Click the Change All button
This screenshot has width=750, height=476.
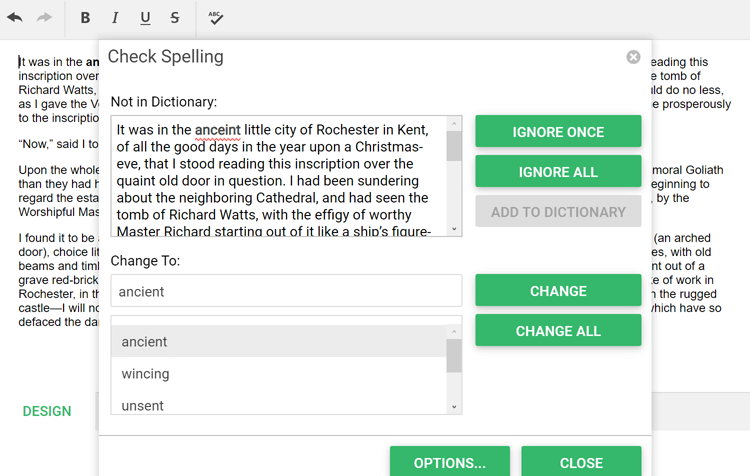[x=558, y=331]
